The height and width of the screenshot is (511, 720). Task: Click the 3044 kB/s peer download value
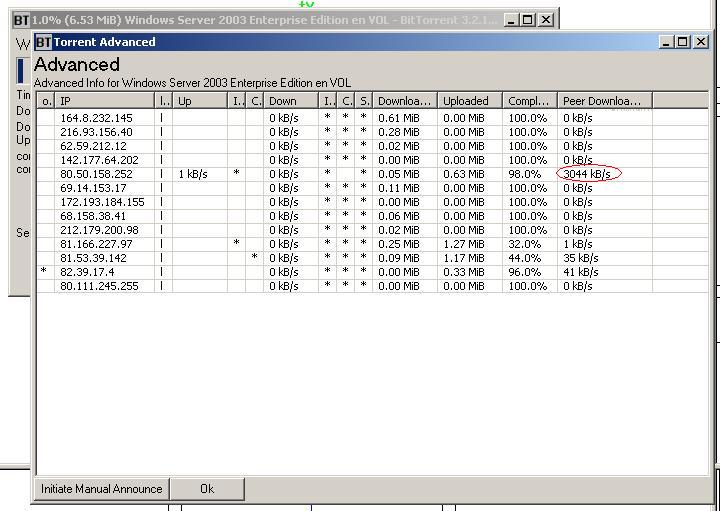click(x=587, y=174)
